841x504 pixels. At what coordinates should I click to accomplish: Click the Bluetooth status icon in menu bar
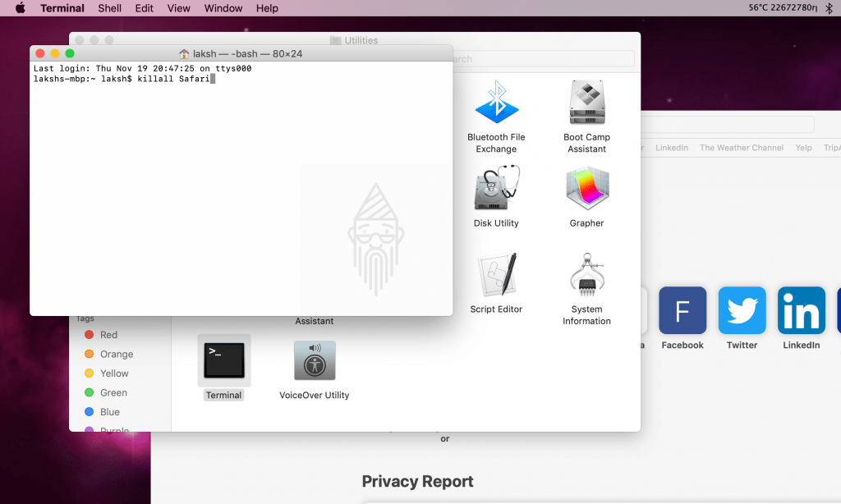[x=830, y=8]
